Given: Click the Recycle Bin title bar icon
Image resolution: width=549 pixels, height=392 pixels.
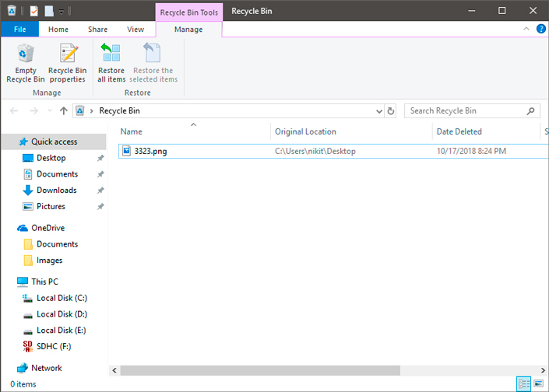Looking at the screenshot, I should [12, 10].
